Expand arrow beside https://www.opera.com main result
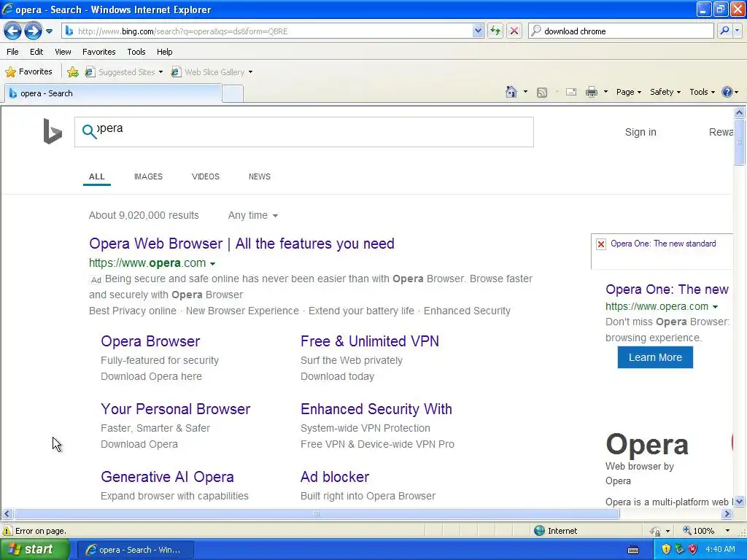The image size is (747, 560). 212,264
